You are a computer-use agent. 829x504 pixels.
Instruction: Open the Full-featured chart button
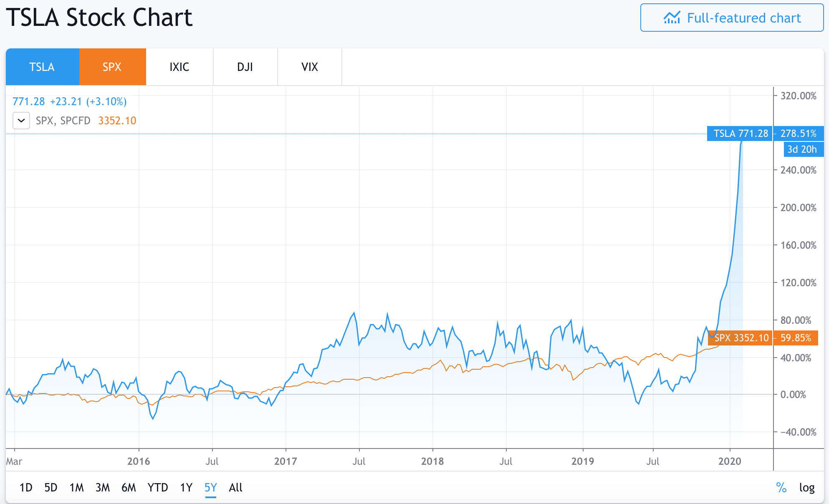point(732,18)
